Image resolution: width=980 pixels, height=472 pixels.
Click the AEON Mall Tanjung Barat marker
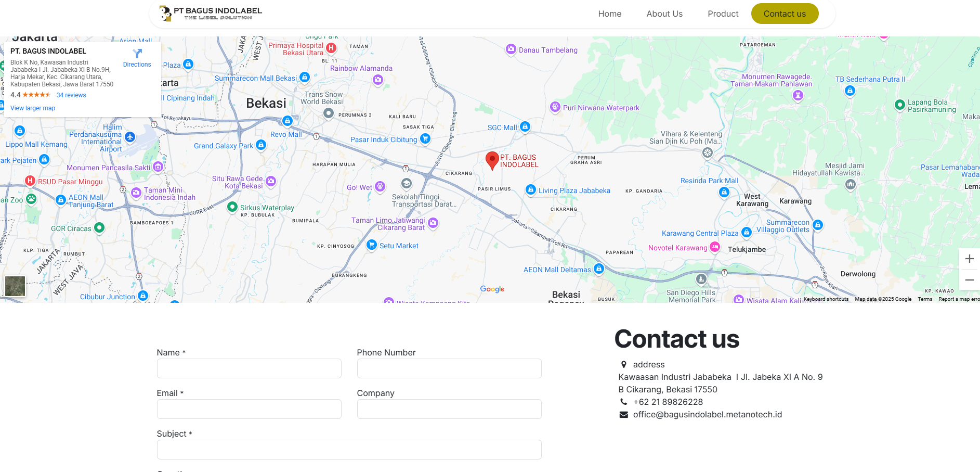pos(60,199)
